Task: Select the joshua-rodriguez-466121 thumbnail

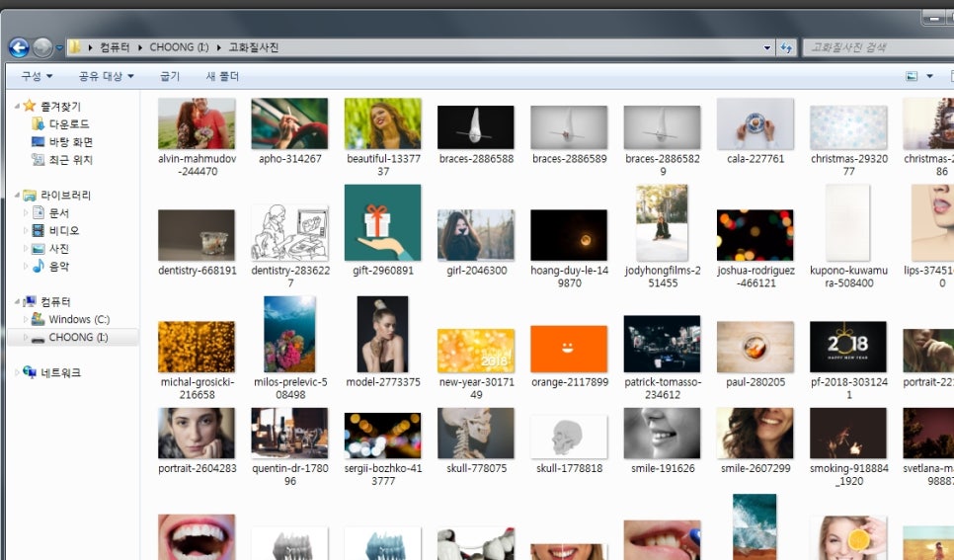Action: pyautogui.click(x=755, y=235)
